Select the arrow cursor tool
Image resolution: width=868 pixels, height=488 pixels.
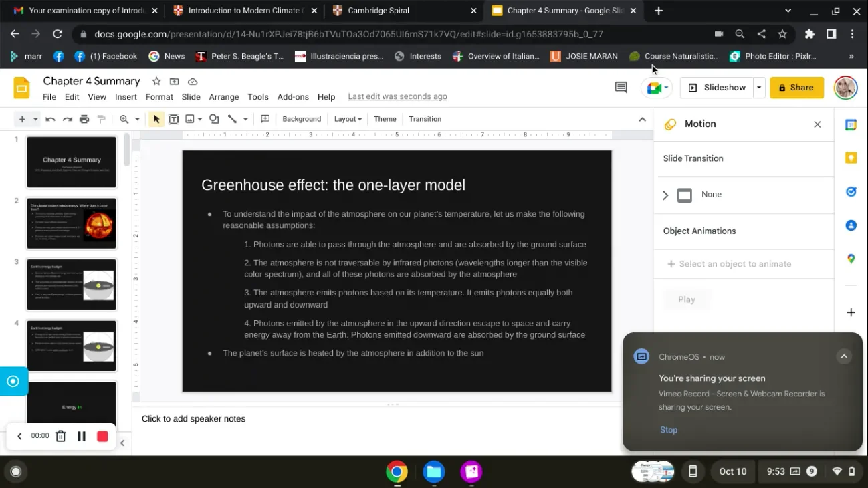click(x=156, y=119)
